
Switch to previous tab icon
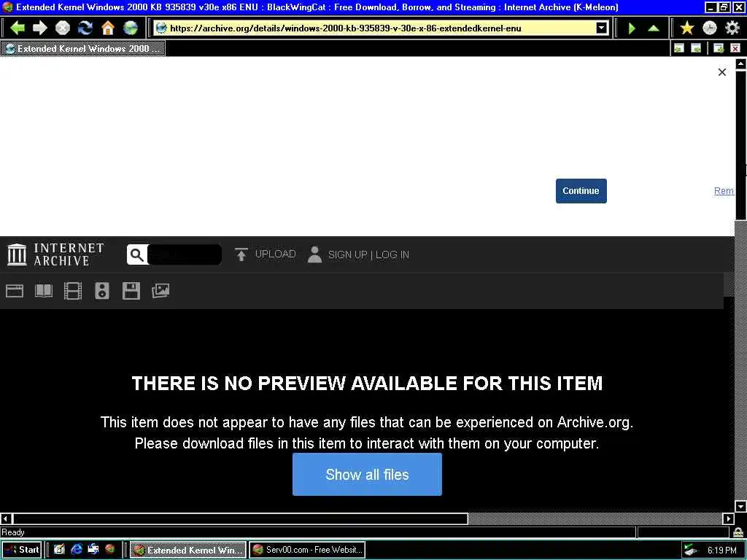pyautogui.click(x=679, y=48)
